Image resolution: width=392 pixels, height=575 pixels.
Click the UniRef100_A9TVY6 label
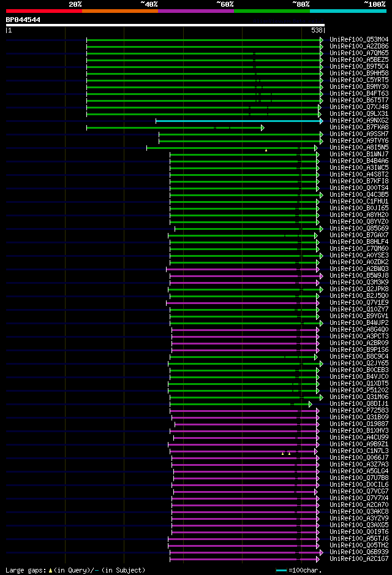(x=359, y=141)
